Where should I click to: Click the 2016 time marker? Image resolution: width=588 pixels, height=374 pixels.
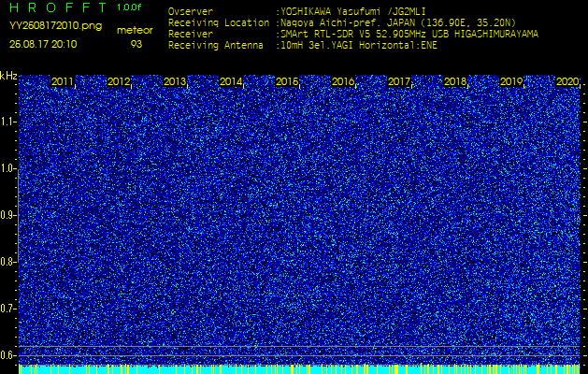(343, 81)
